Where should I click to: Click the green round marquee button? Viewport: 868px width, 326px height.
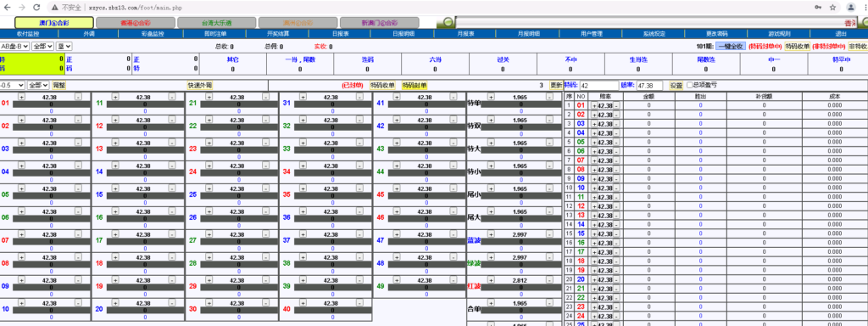pos(448,22)
